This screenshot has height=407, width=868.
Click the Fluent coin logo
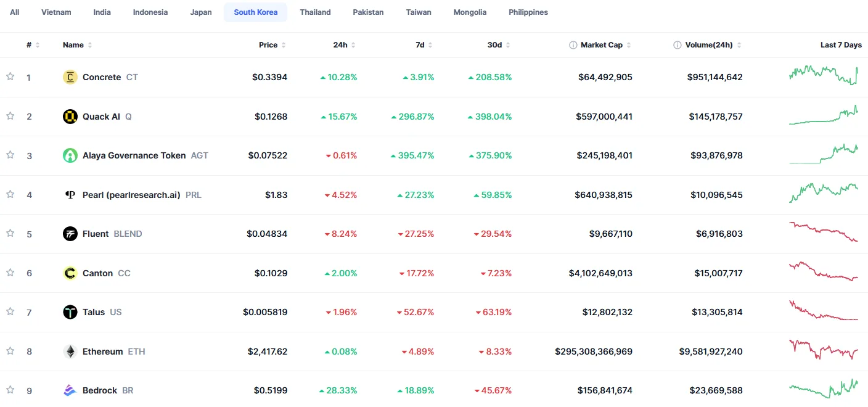click(70, 234)
